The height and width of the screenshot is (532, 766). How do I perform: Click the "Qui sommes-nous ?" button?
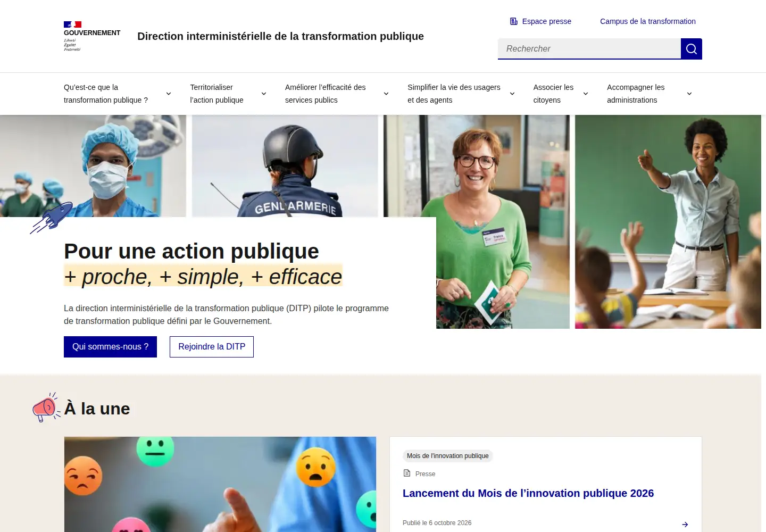tap(110, 347)
